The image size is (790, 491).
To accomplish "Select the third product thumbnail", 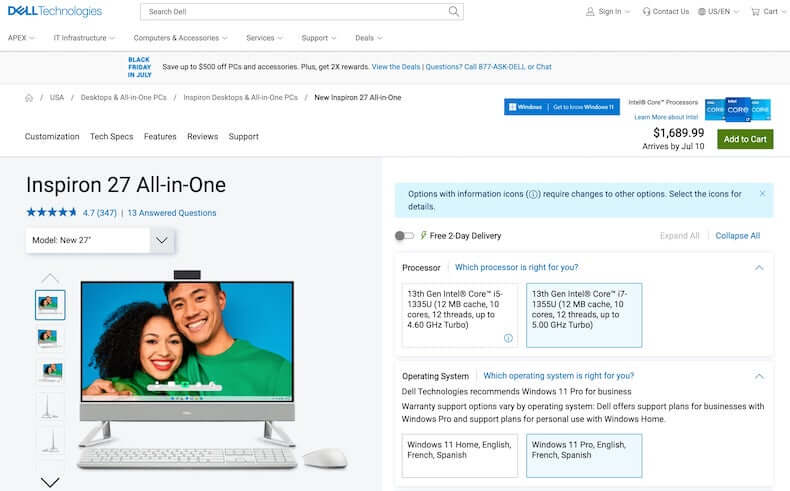I will [x=50, y=372].
